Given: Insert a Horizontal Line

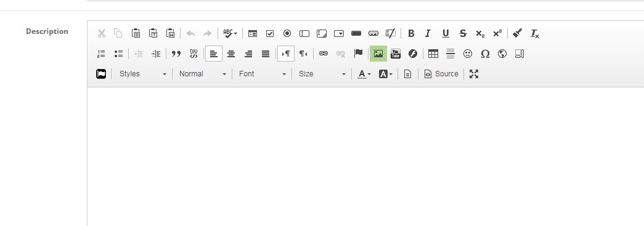Looking at the screenshot, I should point(450,54).
